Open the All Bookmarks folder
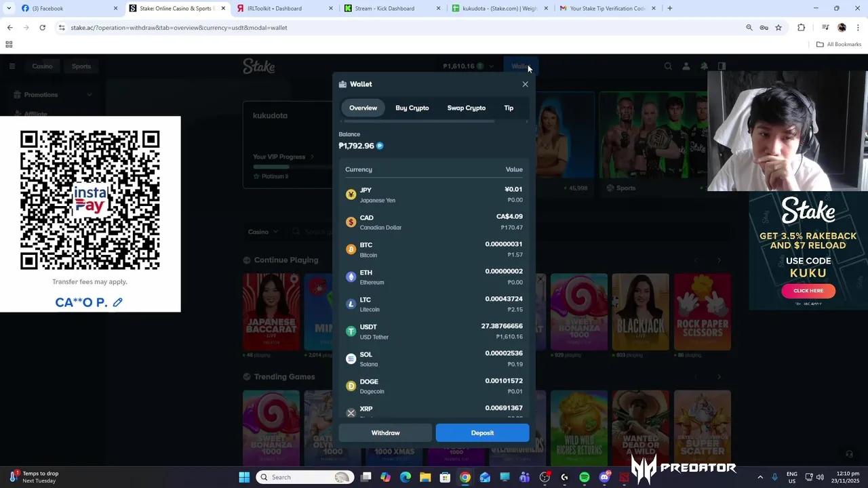Screen dimensions: 868x488 point(839,45)
